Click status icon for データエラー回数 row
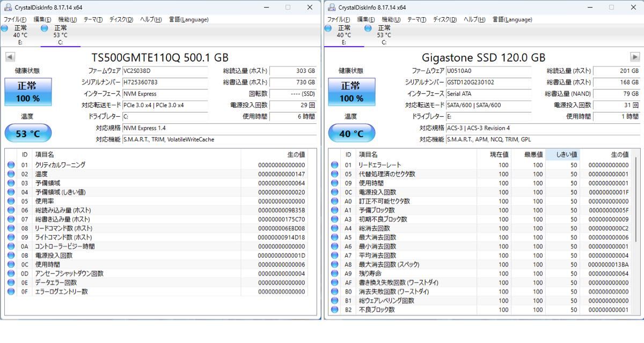 coord(11,283)
